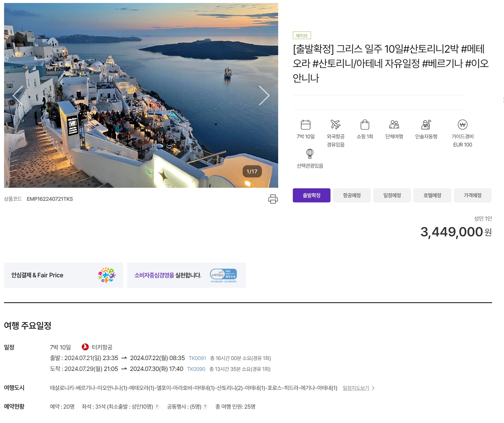Advance to next photo with right arrow
504x423 pixels.
point(264,96)
